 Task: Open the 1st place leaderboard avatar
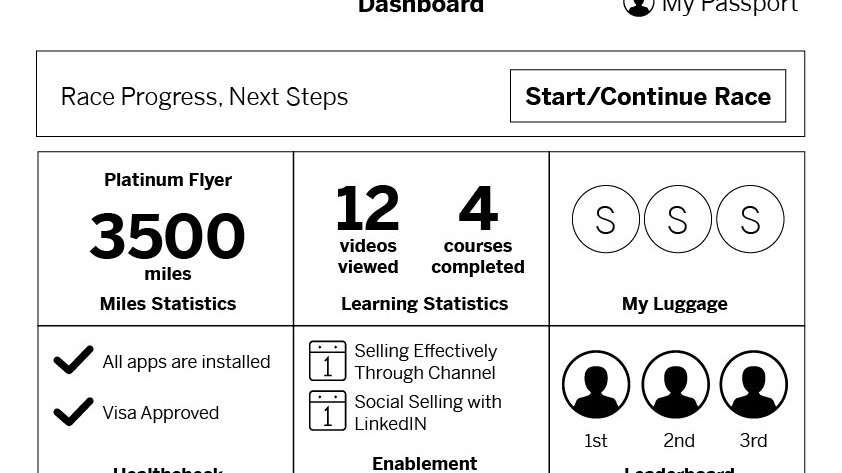(596, 384)
